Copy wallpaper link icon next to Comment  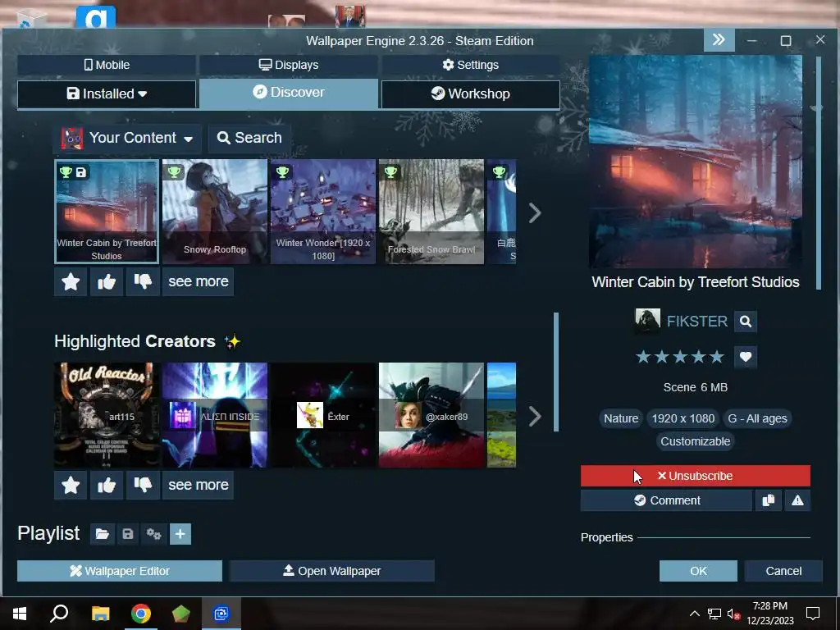768,500
